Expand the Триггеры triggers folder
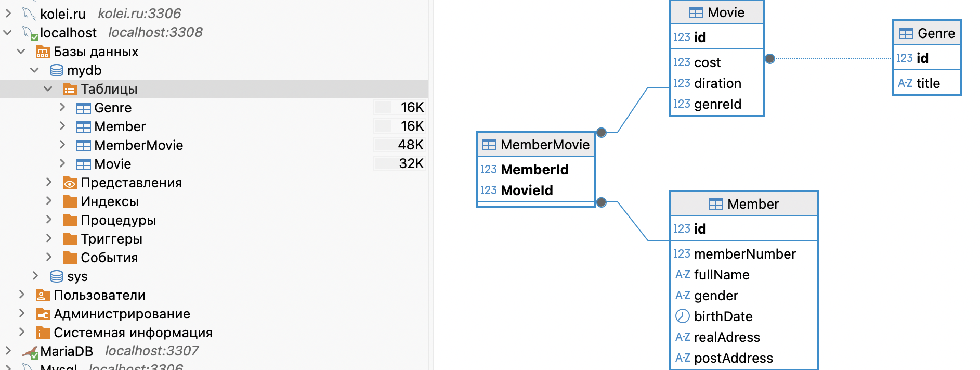Viewport: 980px width, 370px height. click(49, 238)
